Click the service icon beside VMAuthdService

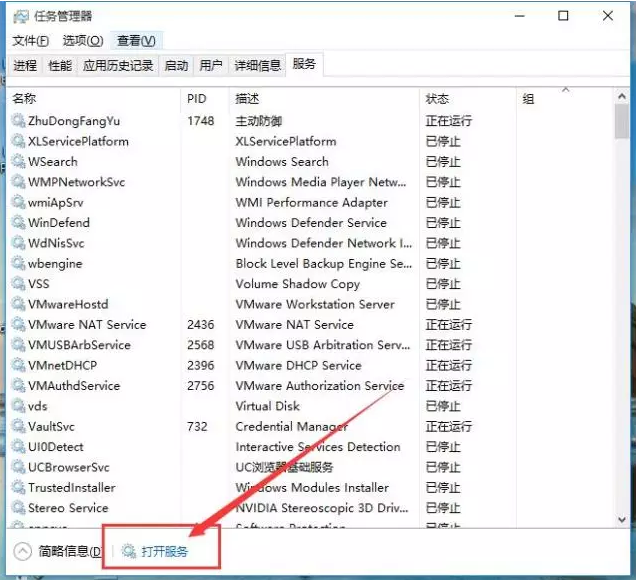coord(18,385)
